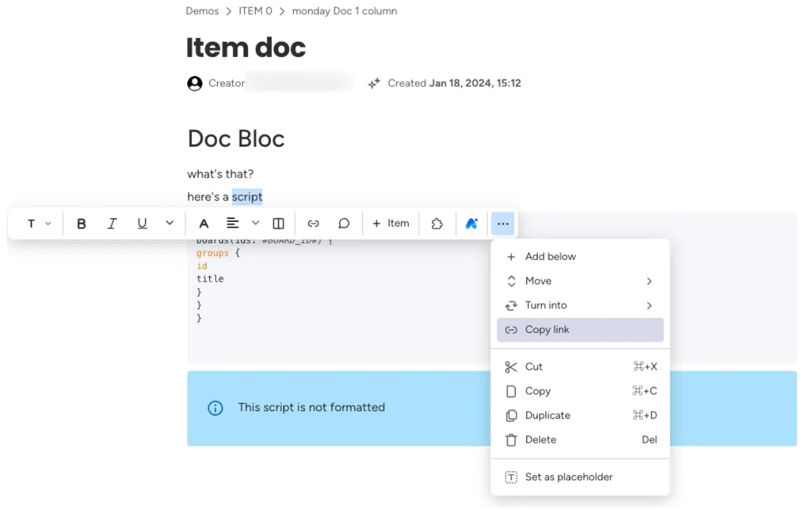Choose Duplicate in the block menu
Screen dimensions: 812x510
580,415
